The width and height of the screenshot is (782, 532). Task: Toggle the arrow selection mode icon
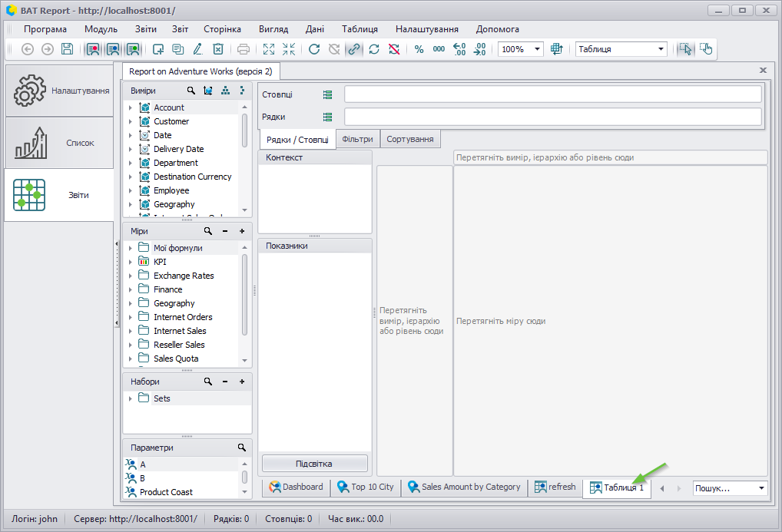[686, 49]
